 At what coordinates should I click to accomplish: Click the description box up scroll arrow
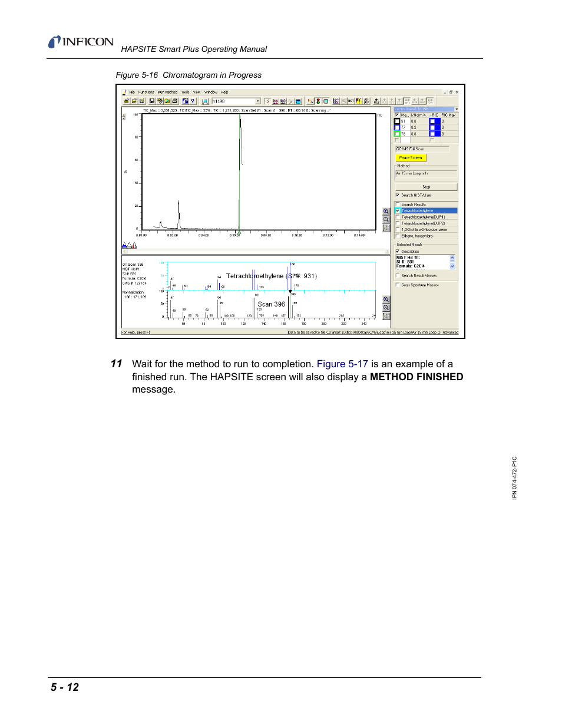(x=452, y=258)
